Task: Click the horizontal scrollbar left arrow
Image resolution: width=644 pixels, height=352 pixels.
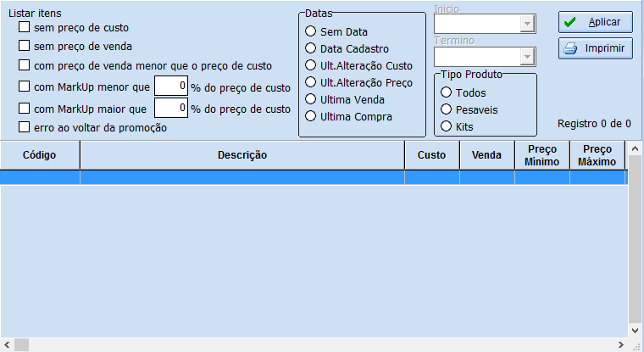Action: point(7,344)
